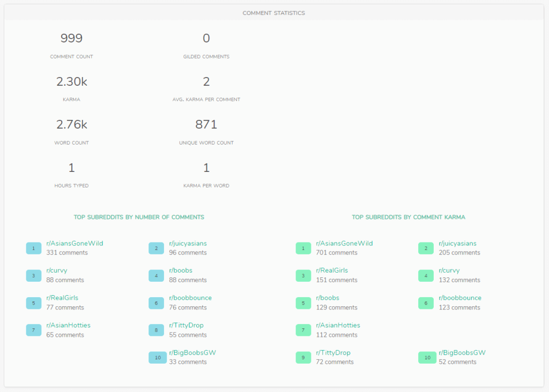
Task: Open r/boobbounce link with 76 comments
Action: coord(190,298)
